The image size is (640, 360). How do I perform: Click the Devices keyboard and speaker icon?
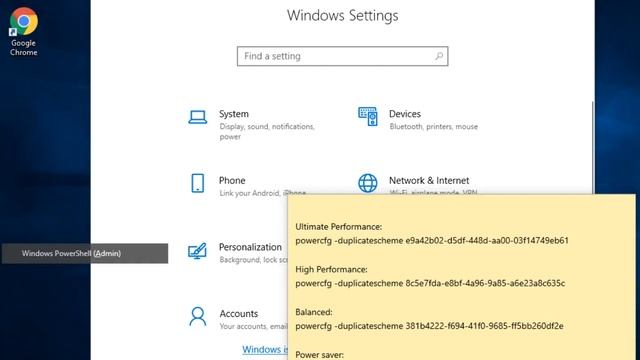pos(368,116)
